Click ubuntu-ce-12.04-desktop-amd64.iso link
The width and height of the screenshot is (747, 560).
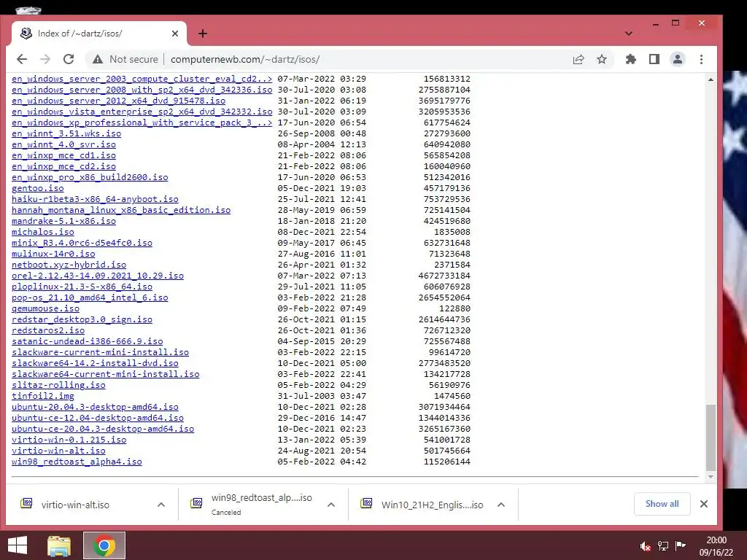point(98,418)
